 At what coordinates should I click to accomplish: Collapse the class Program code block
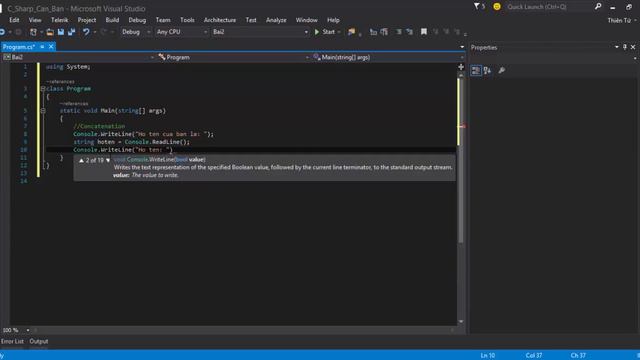[43, 89]
